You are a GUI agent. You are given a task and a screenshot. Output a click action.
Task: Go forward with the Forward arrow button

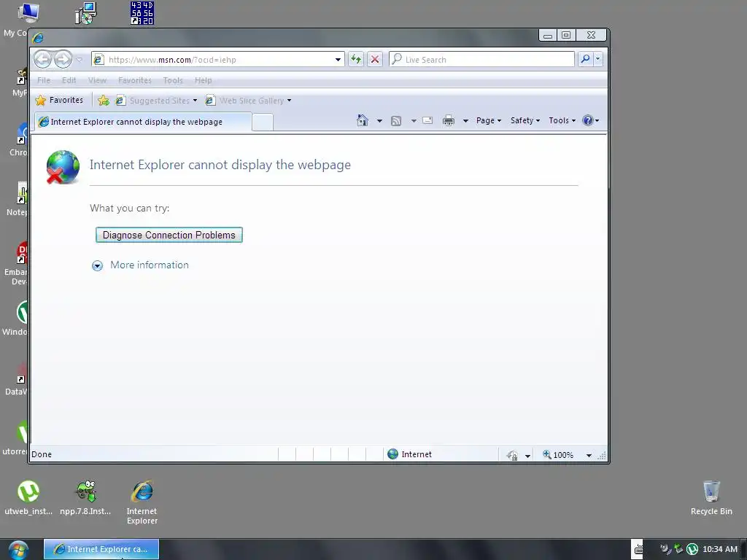point(63,60)
